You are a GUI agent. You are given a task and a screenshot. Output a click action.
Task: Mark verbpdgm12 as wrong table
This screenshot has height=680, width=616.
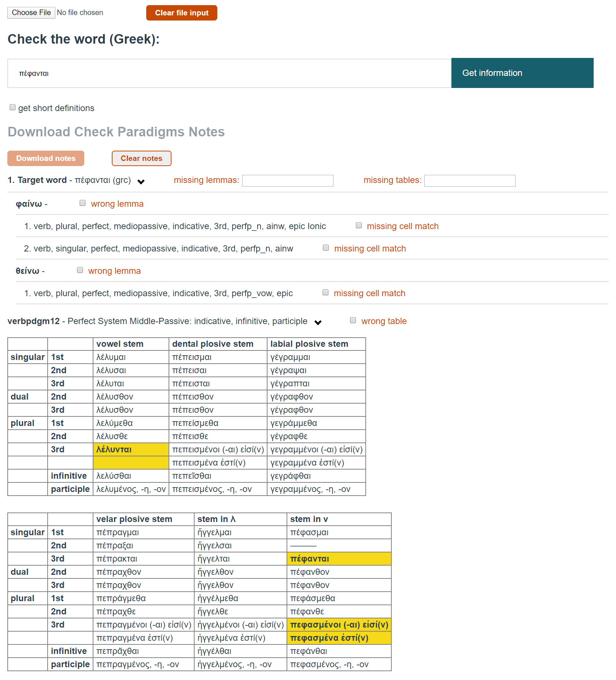click(x=353, y=320)
